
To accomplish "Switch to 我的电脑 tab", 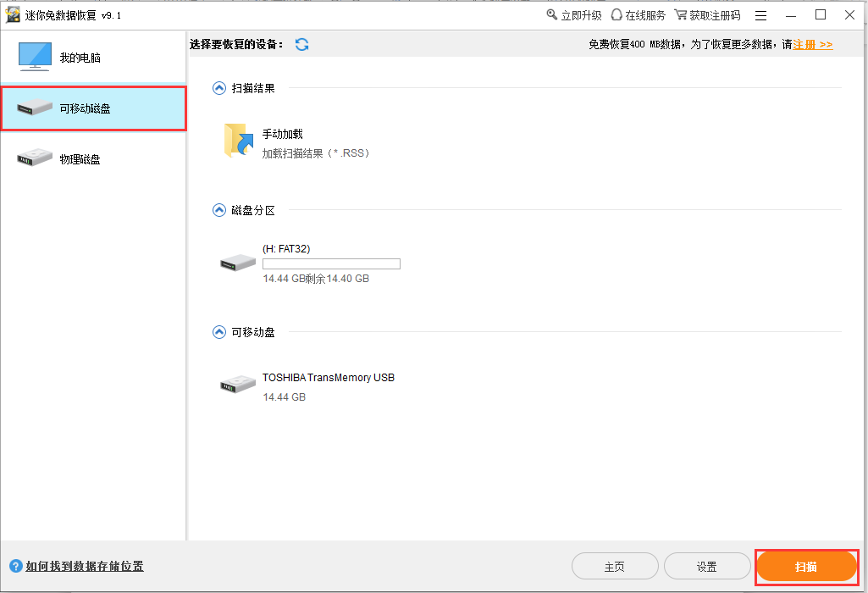I will 93,57.
